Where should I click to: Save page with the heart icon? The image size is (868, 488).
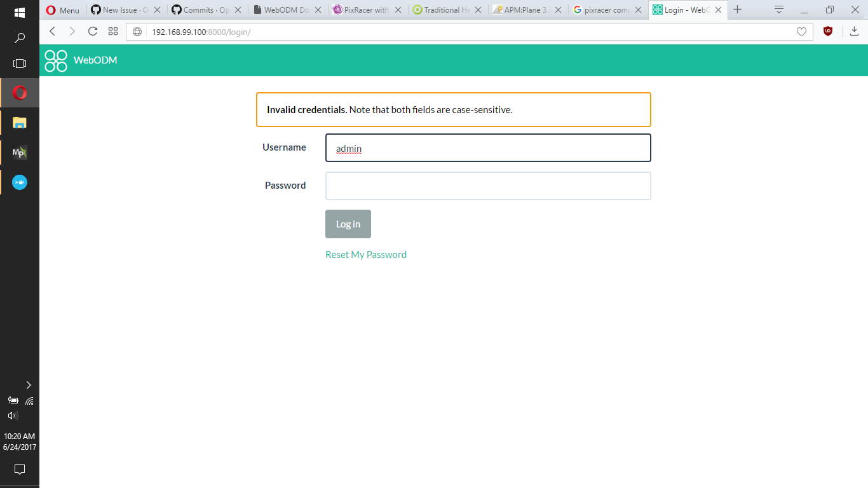801,30
